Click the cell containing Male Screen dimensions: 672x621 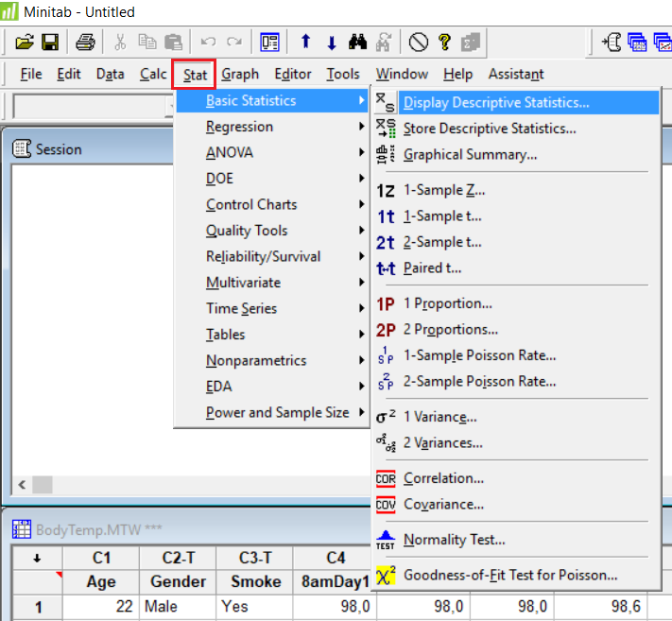point(178,607)
